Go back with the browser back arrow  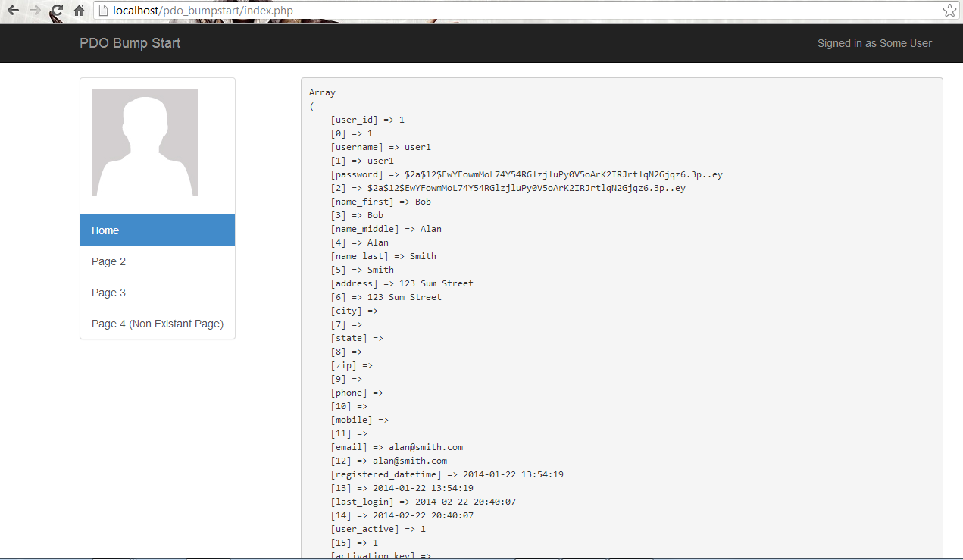point(13,11)
